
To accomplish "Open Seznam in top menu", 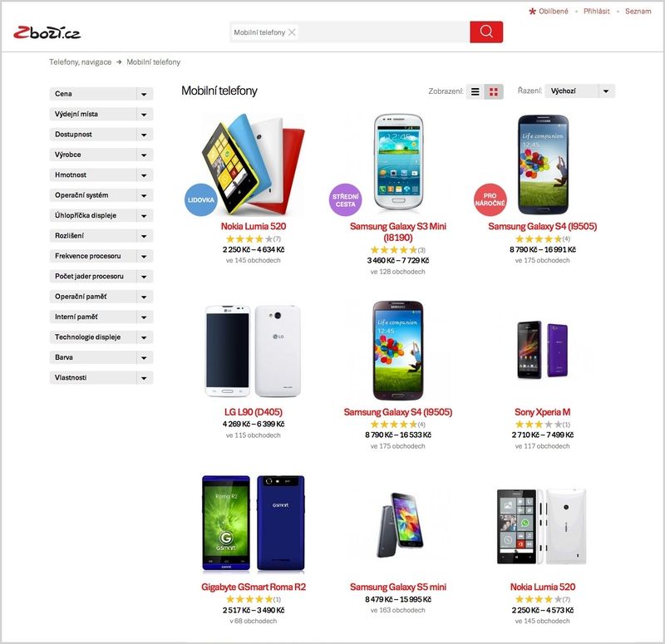I will pos(638,12).
